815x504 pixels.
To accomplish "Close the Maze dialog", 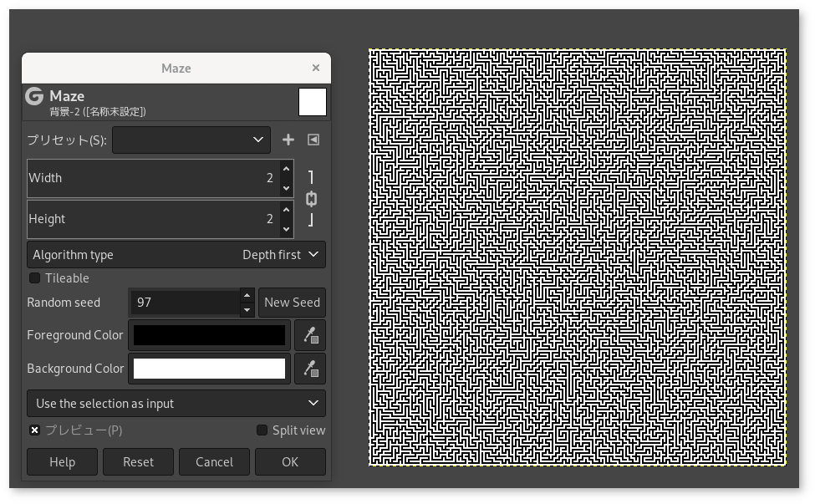I will point(315,69).
